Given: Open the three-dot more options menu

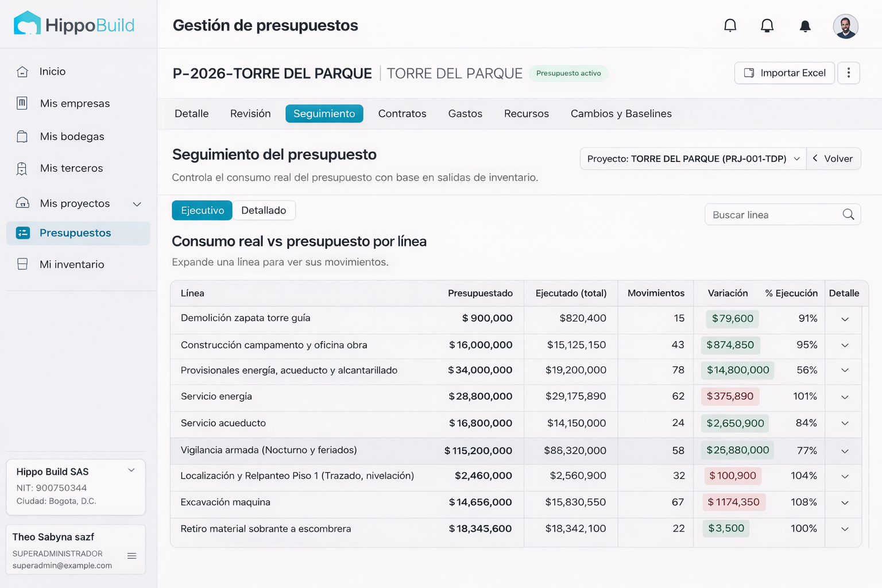Looking at the screenshot, I should tap(848, 73).
